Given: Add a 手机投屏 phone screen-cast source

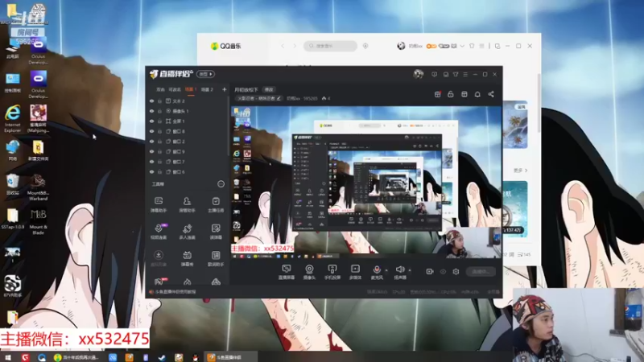Looking at the screenshot, I should coord(332,272).
